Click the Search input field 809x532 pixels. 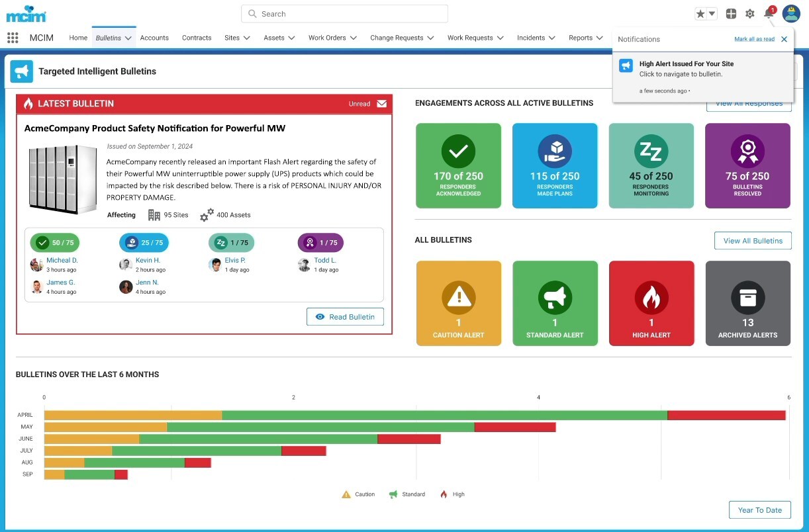click(x=344, y=14)
